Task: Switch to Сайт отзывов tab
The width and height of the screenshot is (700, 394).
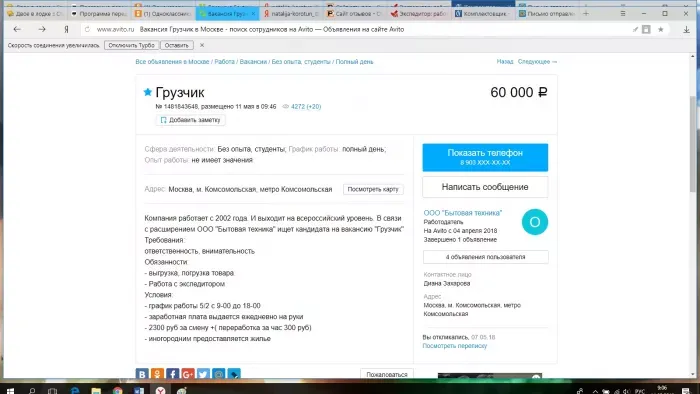Action: tap(355, 14)
